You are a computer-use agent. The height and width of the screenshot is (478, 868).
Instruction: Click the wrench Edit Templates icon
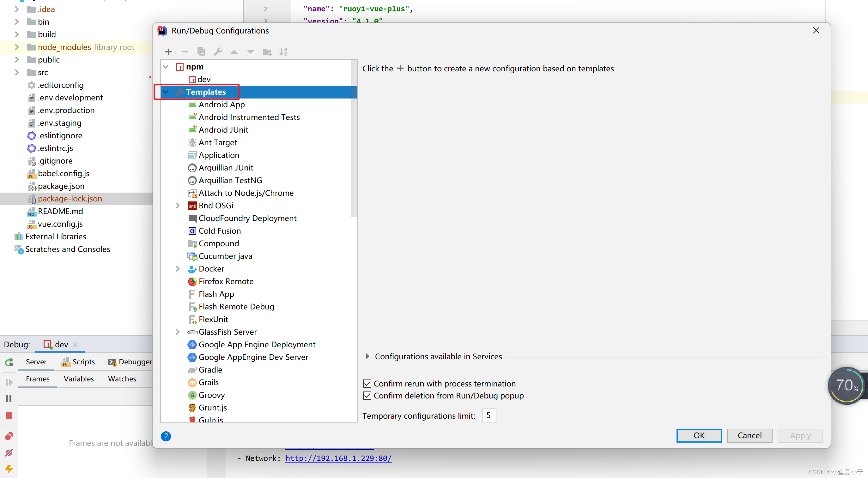click(218, 52)
